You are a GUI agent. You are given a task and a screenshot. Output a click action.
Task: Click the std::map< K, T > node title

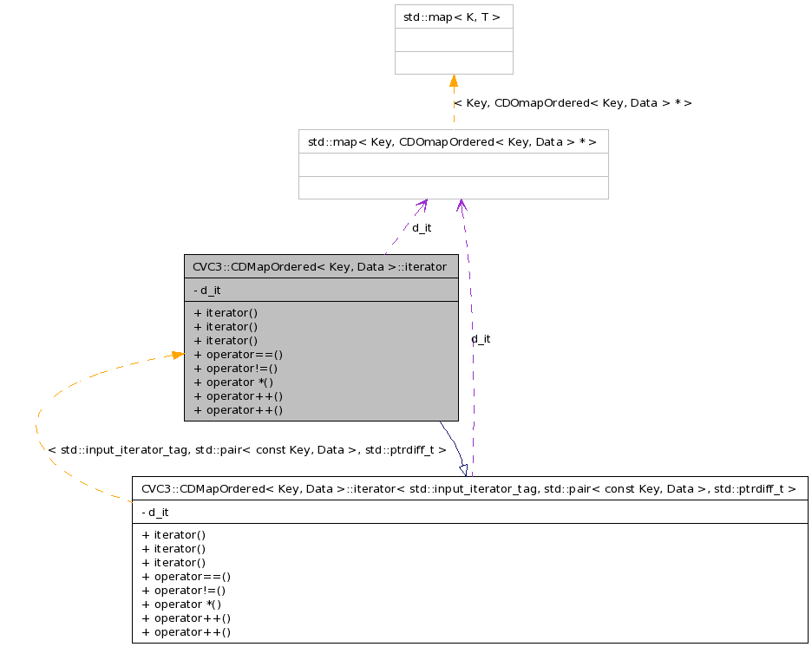(x=453, y=16)
